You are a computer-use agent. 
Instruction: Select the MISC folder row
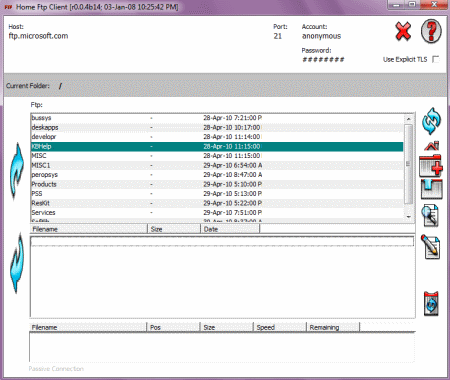click(217, 156)
